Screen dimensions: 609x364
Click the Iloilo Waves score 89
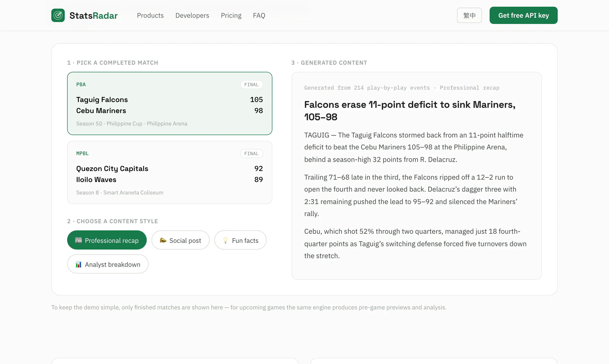(258, 180)
